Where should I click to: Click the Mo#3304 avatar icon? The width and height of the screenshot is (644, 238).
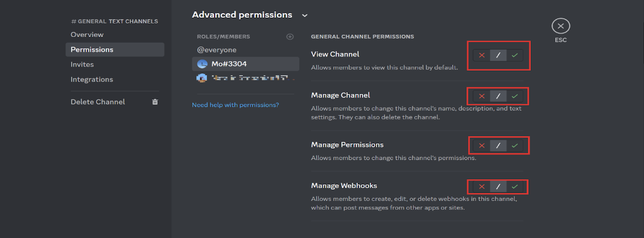(x=201, y=64)
